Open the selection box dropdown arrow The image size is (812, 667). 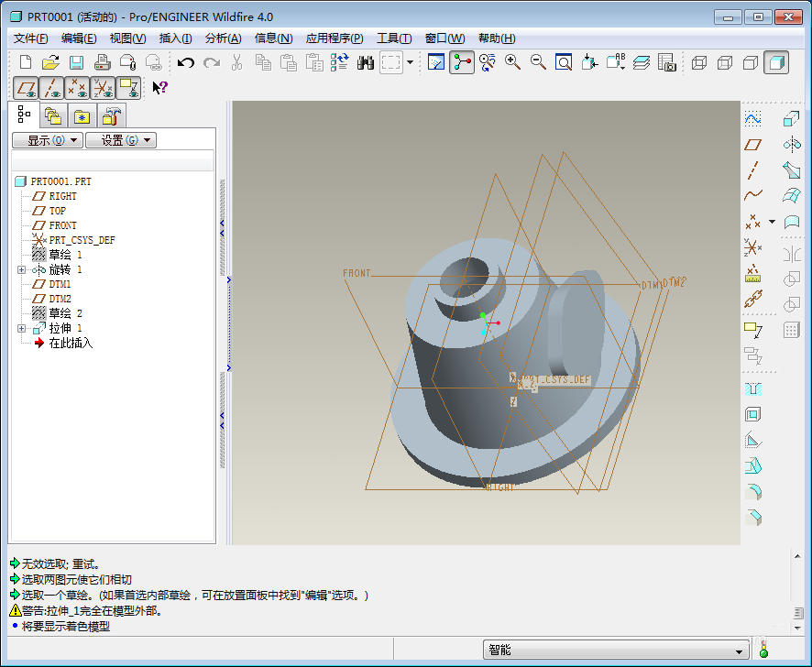coord(411,62)
